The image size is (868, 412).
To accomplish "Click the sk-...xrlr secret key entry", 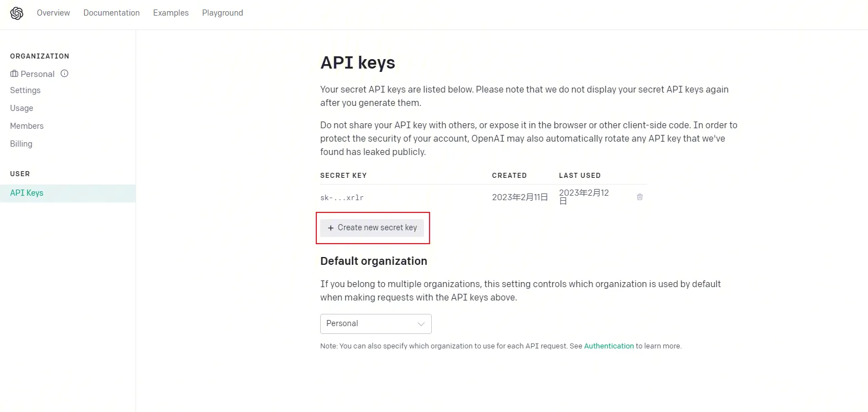I will (x=342, y=197).
